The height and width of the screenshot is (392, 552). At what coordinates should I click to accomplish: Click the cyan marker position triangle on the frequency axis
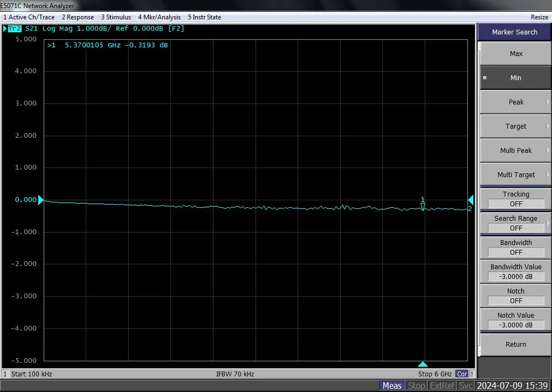pos(423,364)
